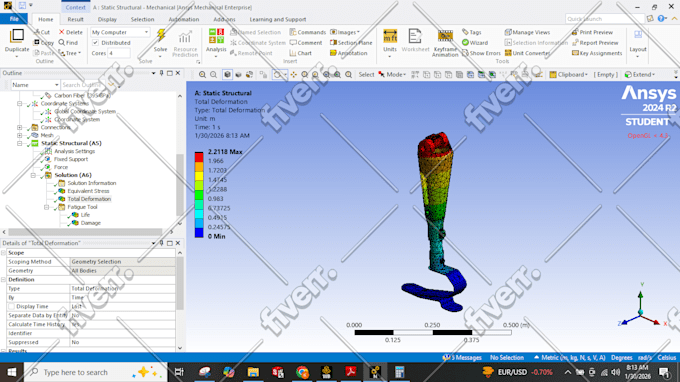Click the Zoom In toolbar icon
The width and height of the screenshot is (680, 382).
pyautogui.click(x=202, y=75)
